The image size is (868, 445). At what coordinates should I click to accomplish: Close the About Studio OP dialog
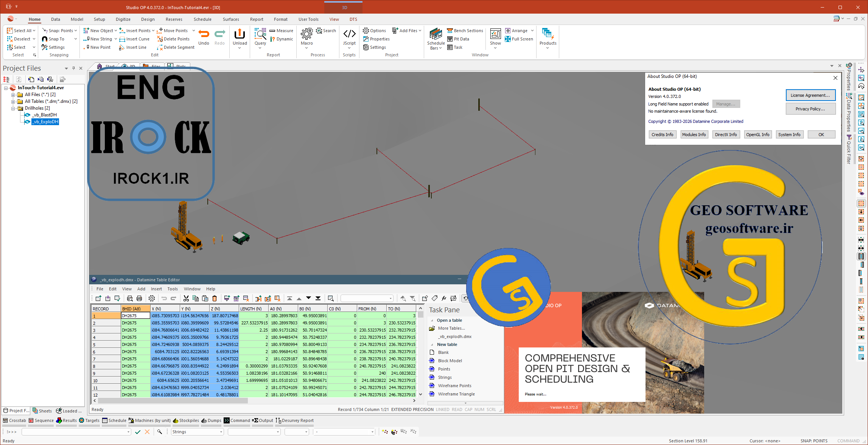point(835,78)
